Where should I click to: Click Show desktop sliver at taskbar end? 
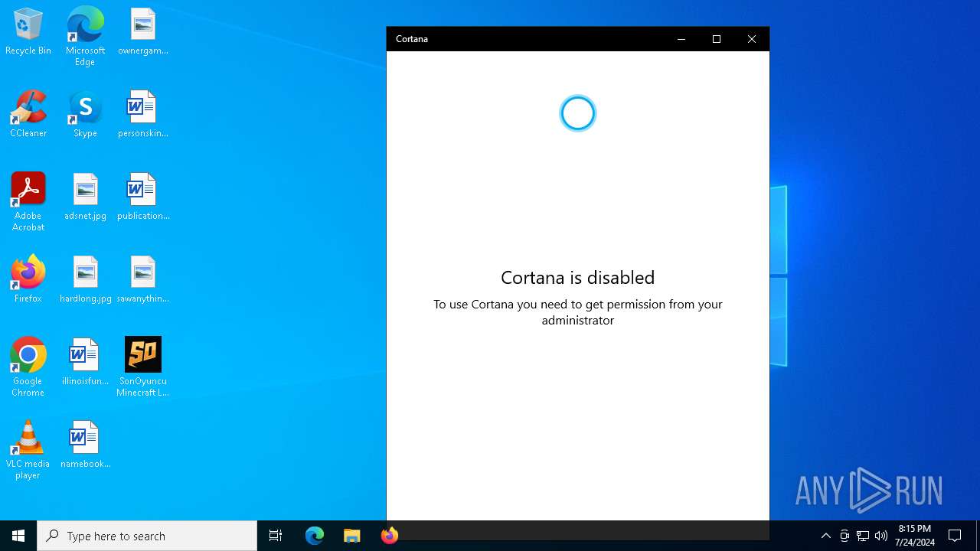tap(978, 536)
